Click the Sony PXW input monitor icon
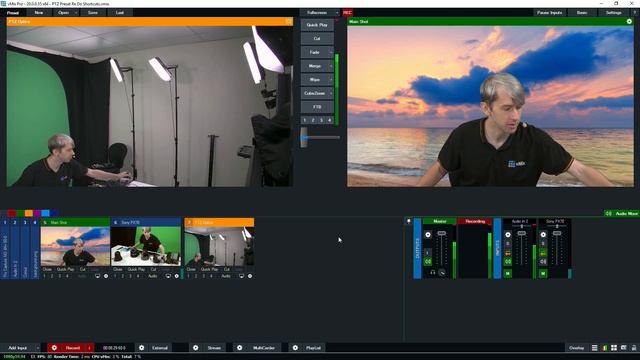Screen dimensions: 640x360 [x=168, y=276]
